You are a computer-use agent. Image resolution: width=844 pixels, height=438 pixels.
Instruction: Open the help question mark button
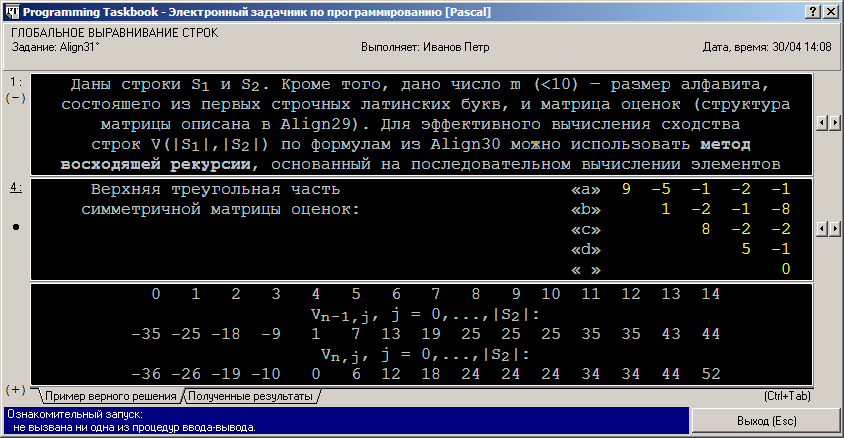click(813, 12)
